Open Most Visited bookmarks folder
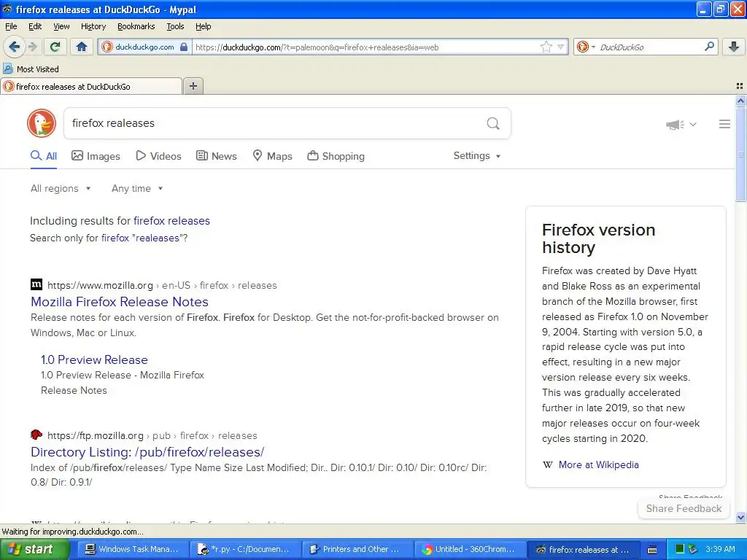 pyautogui.click(x=31, y=69)
